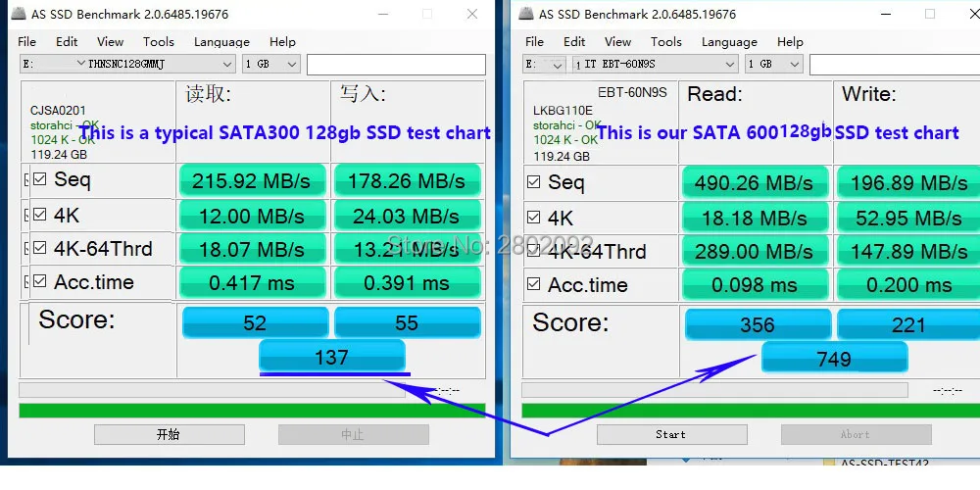Close the left AS SSD Benchmark window

472,14
